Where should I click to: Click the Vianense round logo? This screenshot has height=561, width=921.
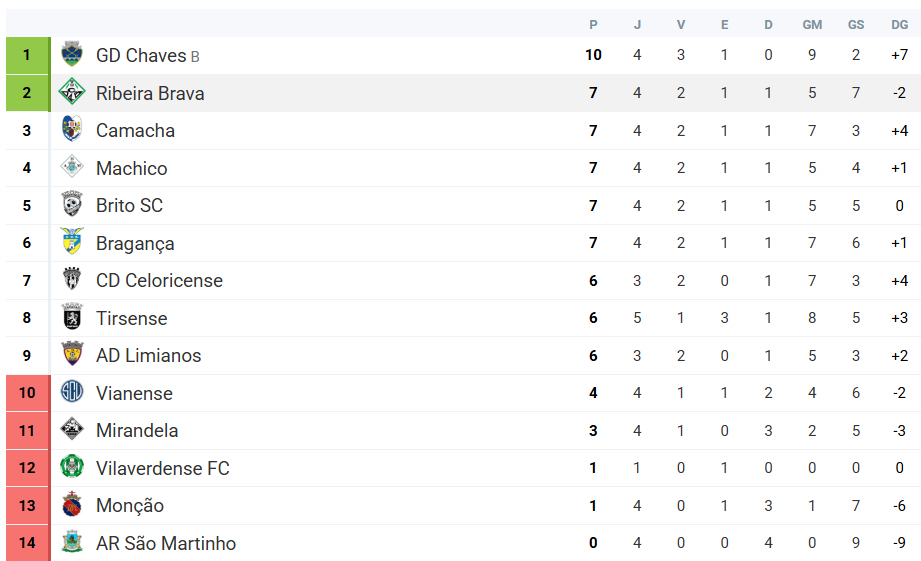[72, 393]
